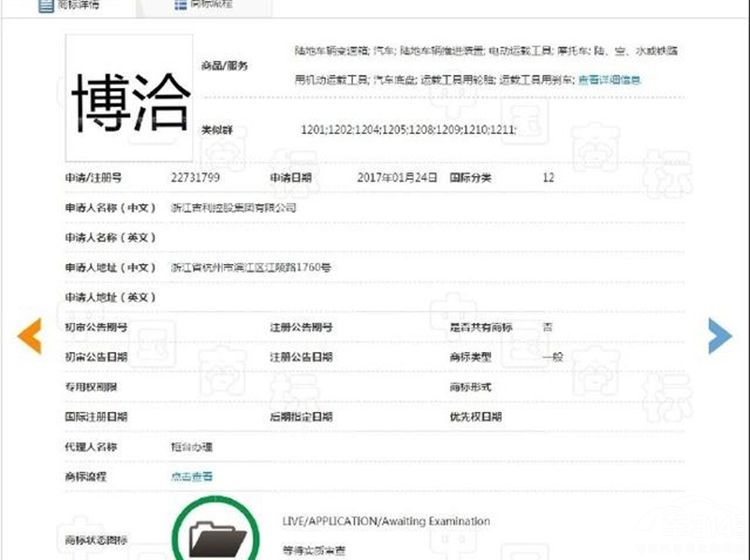This screenshot has width=750, height=560.
Task: Click the 点击查看 link for trademark process
Action: coord(192,477)
